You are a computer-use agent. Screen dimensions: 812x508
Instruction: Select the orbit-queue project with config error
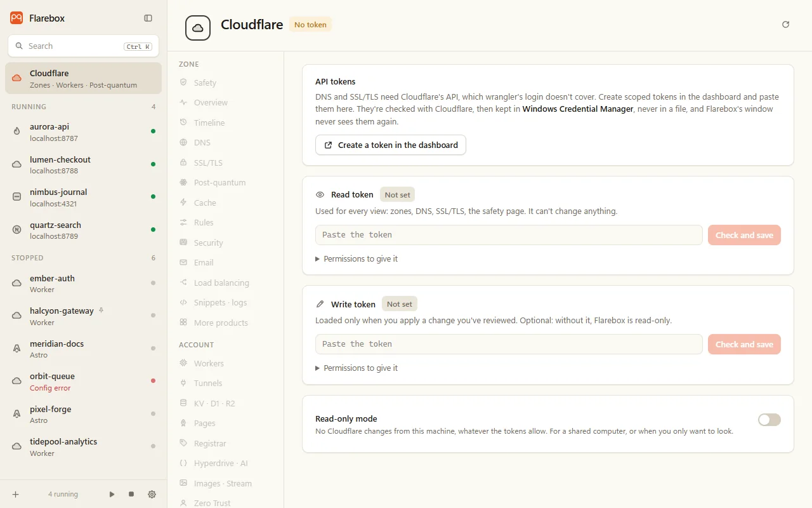tap(83, 381)
